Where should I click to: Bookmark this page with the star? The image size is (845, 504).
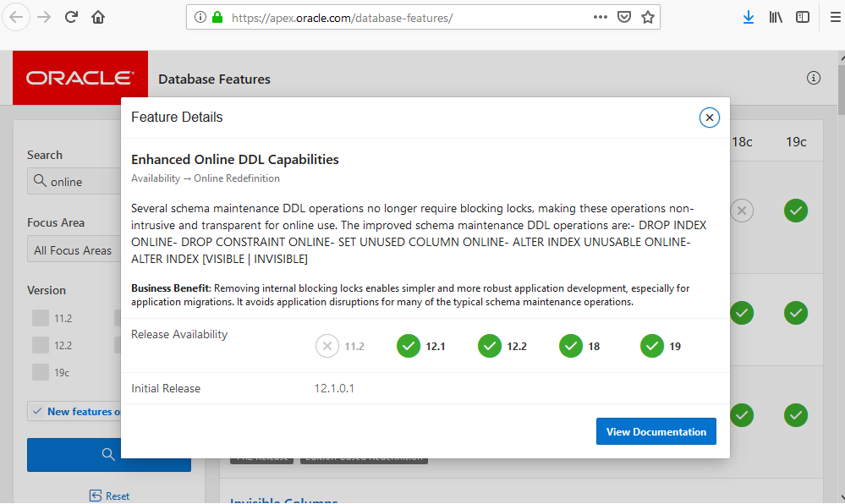click(x=648, y=17)
